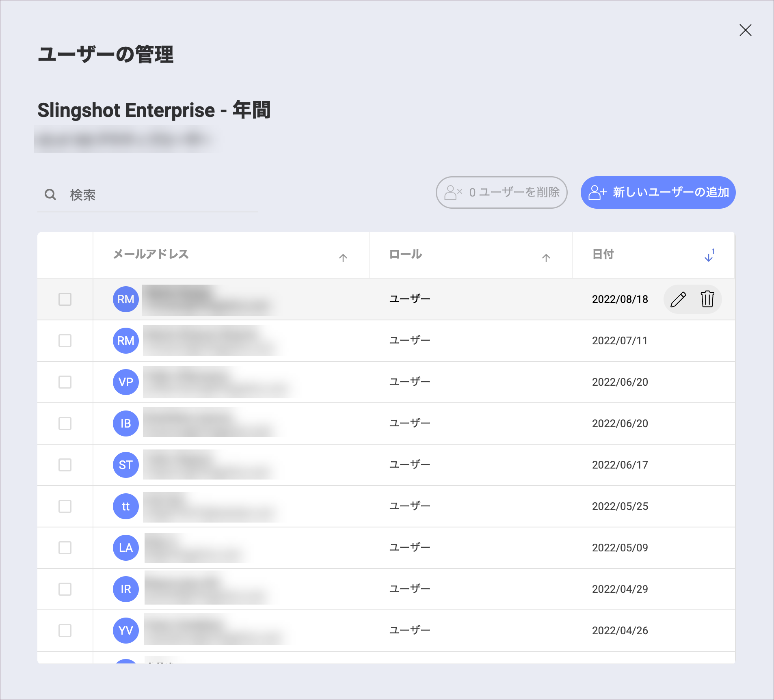Check the box for 2022/08/18 RM row

coord(65,299)
